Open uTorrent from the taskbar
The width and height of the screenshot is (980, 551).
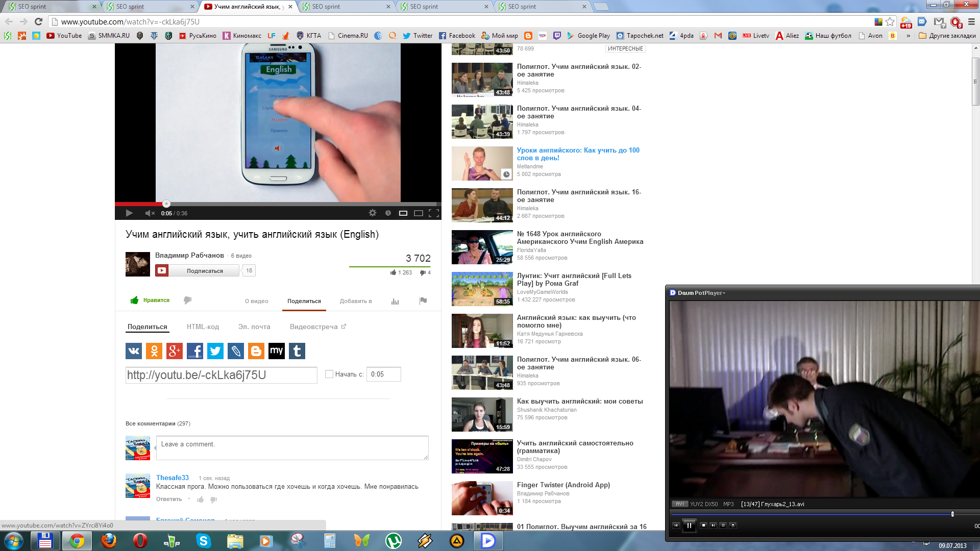point(393,541)
